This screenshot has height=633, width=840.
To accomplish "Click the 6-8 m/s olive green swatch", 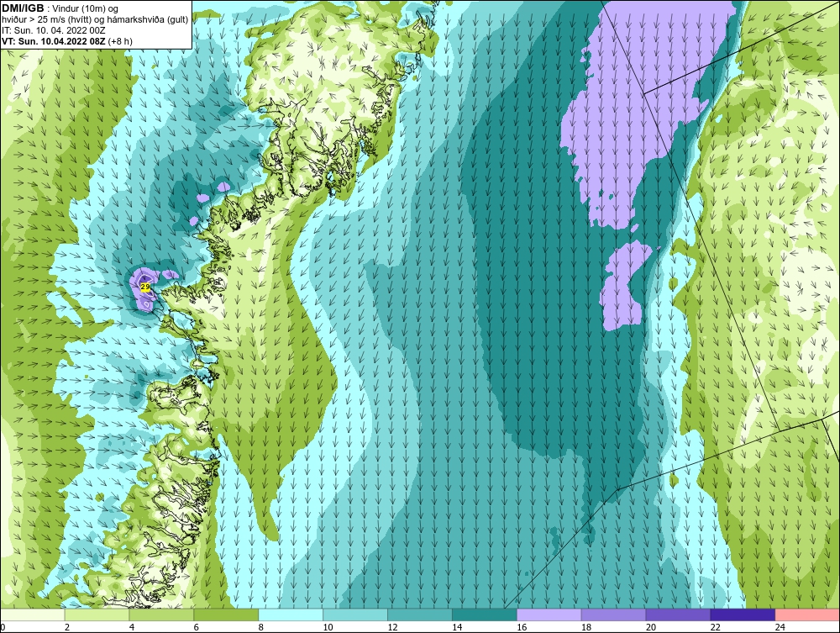I will point(226,615).
